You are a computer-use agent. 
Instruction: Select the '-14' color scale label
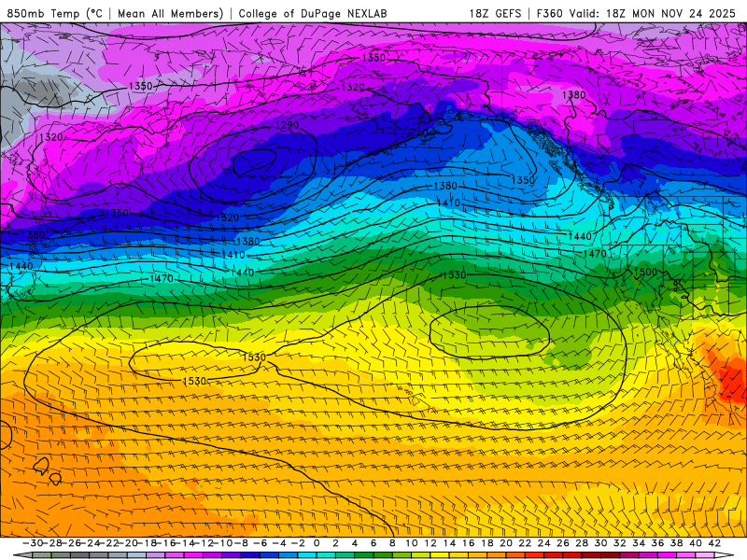(185, 543)
